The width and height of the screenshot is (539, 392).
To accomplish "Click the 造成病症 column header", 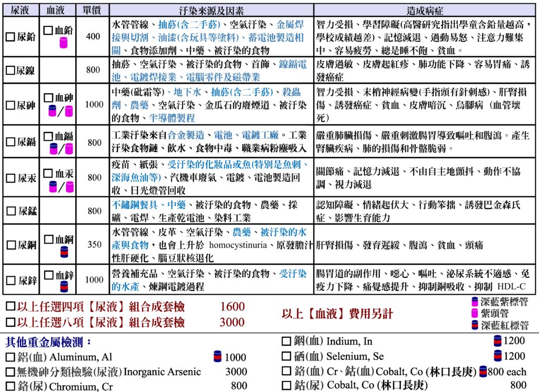I will pyautogui.click(x=425, y=11).
